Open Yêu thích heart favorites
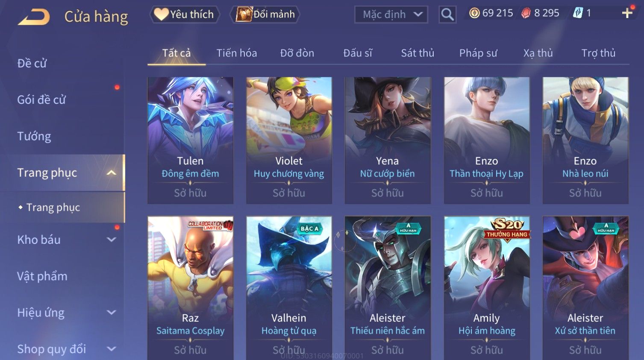 coord(184,15)
